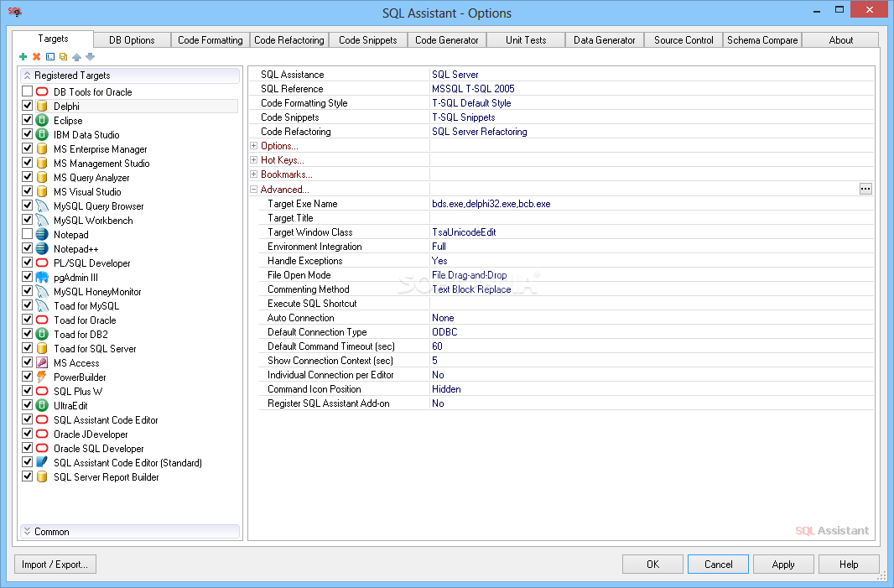Image resolution: width=894 pixels, height=588 pixels.
Task: Open the Code Snippets tab
Action: pyautogui.click(x=368, y=40)
